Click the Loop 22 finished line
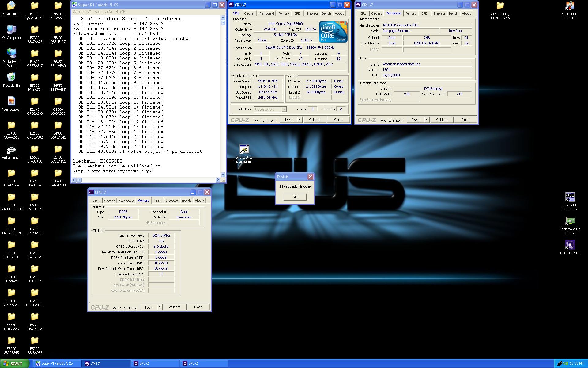The image size is (588, 368). point(121,146)
